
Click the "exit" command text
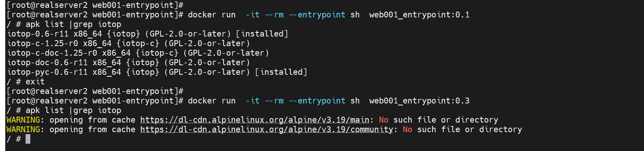[x=35, y=82]
